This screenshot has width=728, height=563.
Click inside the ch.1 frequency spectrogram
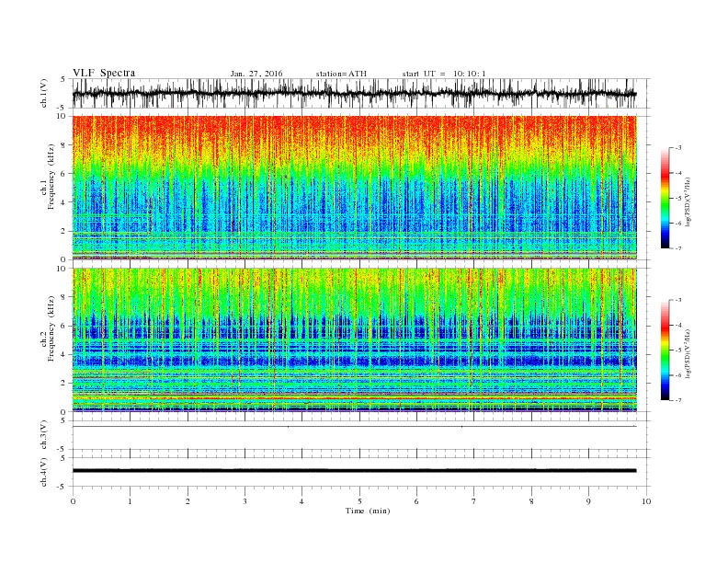click(354, 188)
